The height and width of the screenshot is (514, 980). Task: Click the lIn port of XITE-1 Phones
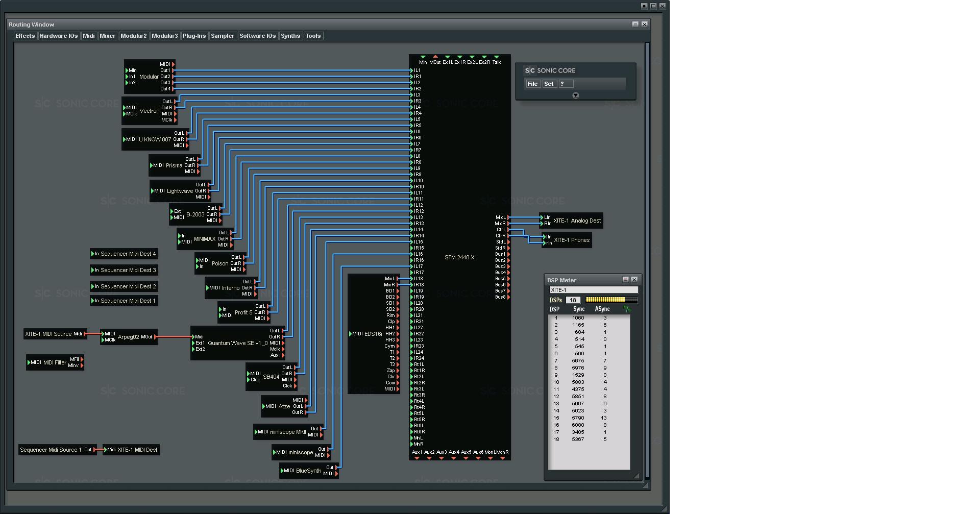pyautogui.click(x=544, y=237)
